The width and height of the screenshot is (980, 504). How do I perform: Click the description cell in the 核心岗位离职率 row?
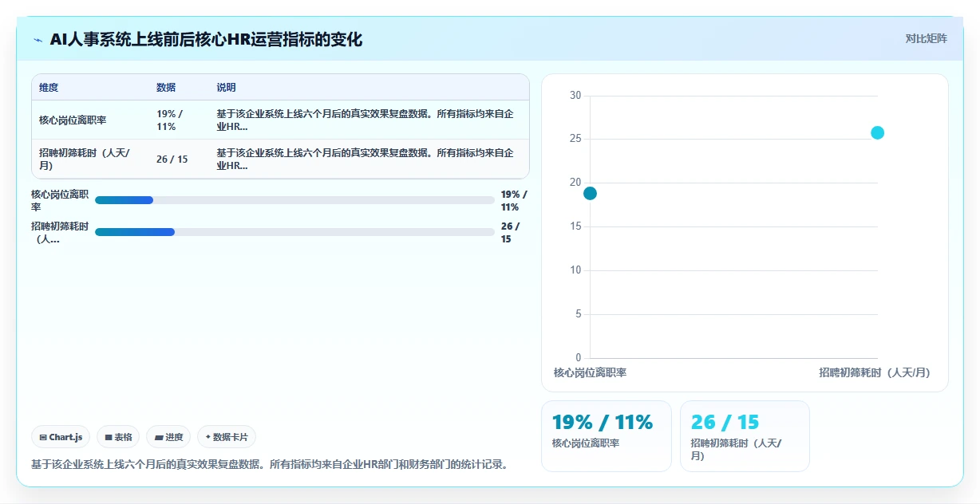click(366, 120)
